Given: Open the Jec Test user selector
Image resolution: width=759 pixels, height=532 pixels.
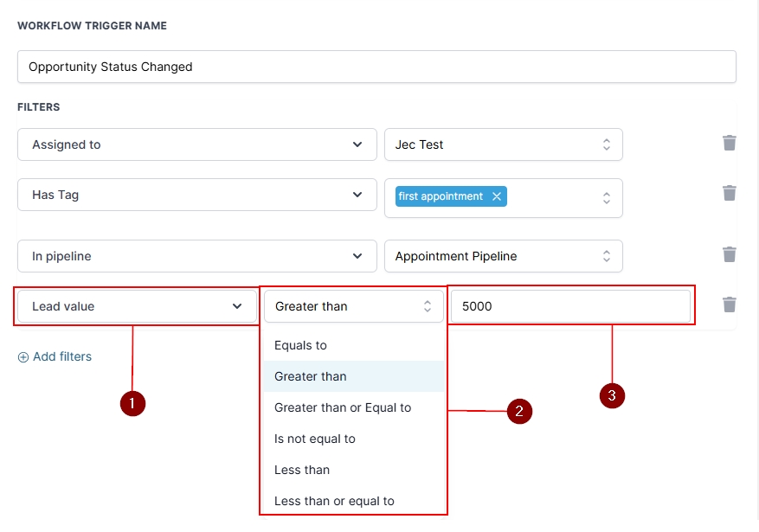Looking at the screenshot, I should click(x=503, y=144).
